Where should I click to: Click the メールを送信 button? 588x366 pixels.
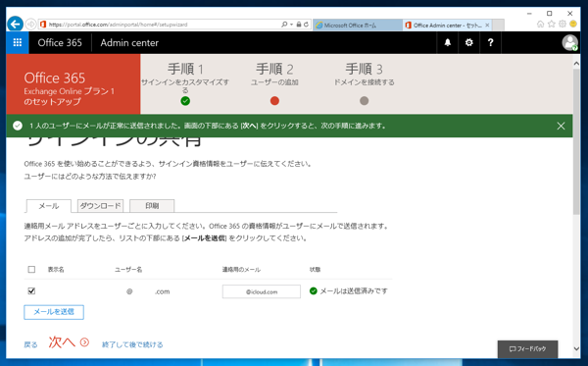pyautogui.click(x=54, y=312)
